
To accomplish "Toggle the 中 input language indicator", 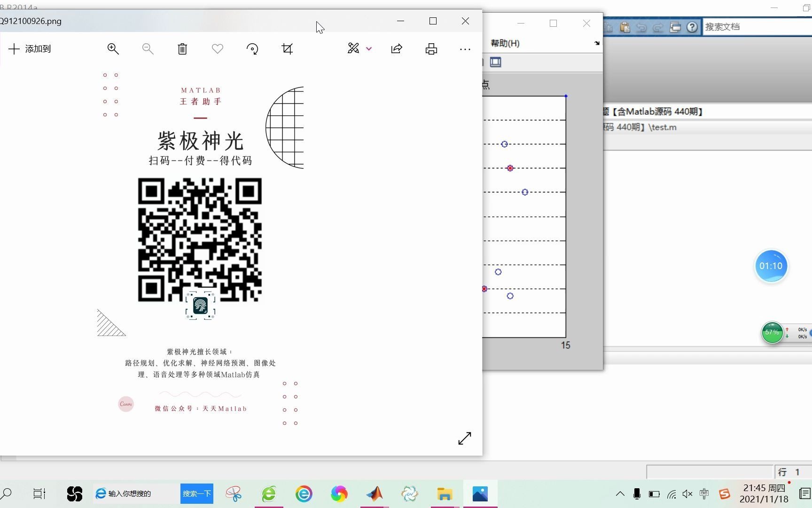I will (704, 494).
